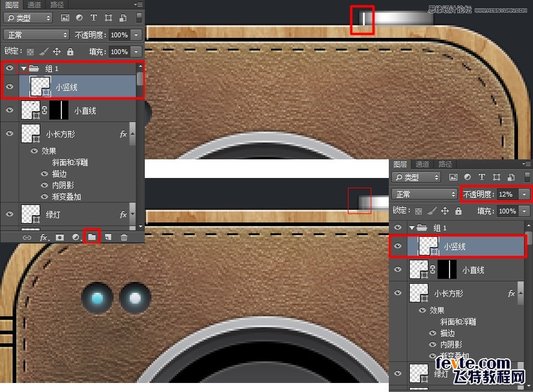The width and height of the screenshot is (533, 392).
Task: Create new adjustment layer from bottom bar
Action: tap(76, 237)
